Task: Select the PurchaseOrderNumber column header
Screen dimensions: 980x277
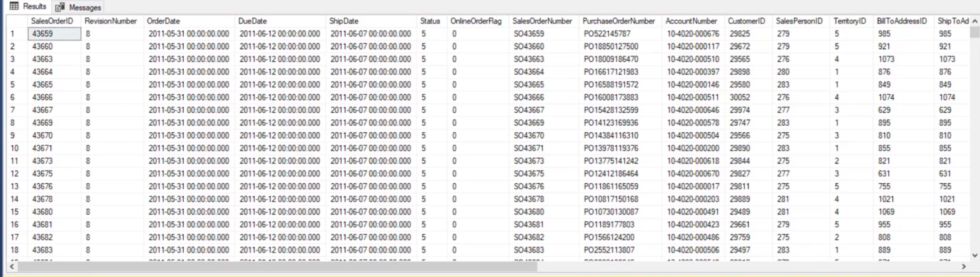Action: [x=620, y=21]
